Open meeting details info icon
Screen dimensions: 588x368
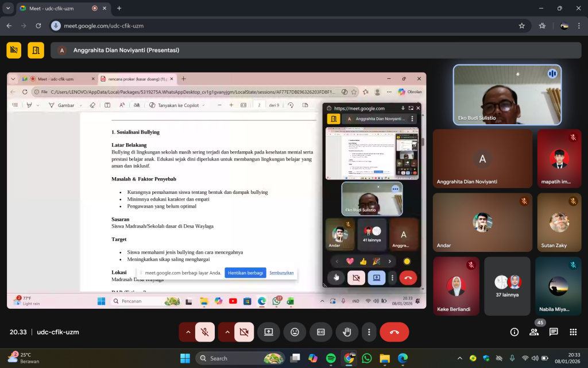pos(514,332)
